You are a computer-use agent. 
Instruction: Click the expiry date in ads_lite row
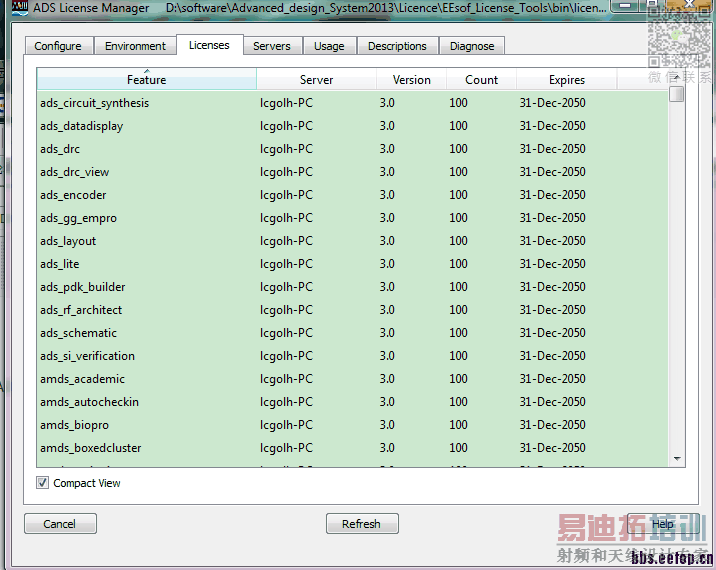(552, 264)
